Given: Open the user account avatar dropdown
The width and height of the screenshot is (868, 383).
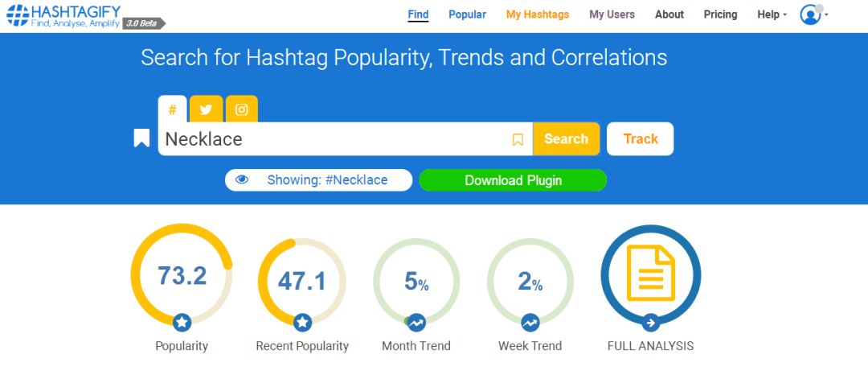Looking at the screenshot, I should (813, 14).
